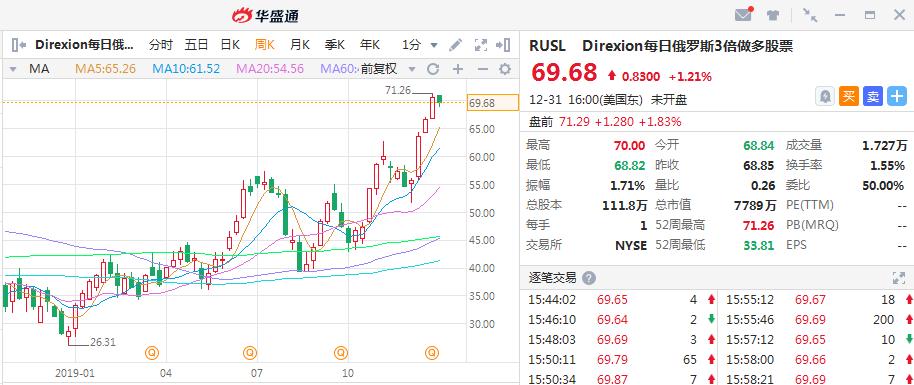Click the 最低 value 68.82
This screenshot has height=385, width=914.
pyautogui.click(x=630, y=166)
